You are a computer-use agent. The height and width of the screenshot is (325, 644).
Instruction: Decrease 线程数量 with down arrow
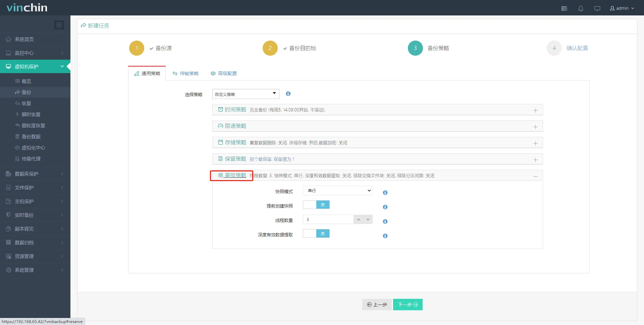point(368,219)
